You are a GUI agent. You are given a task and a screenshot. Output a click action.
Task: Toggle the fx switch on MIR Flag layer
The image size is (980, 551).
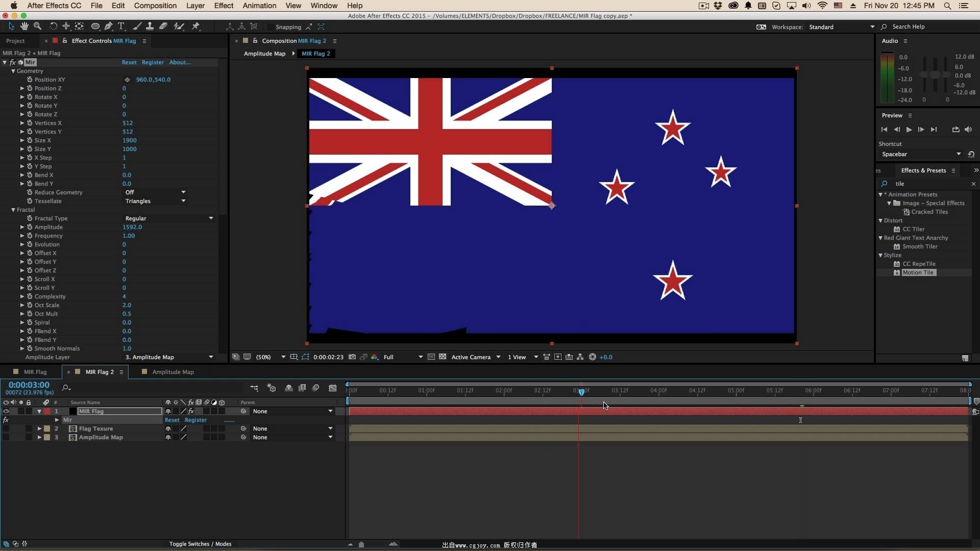[x=191, y=411]
